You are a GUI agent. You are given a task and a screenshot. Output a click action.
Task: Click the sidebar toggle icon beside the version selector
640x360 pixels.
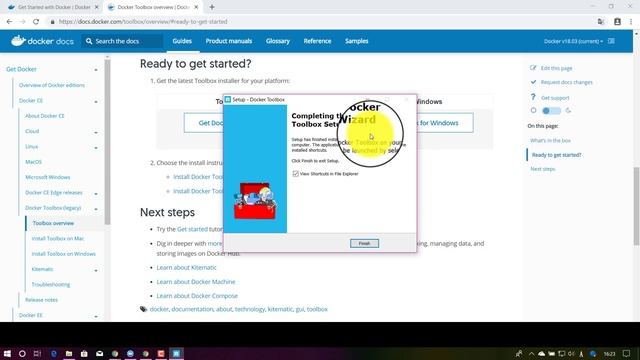(x=611, y=41)
